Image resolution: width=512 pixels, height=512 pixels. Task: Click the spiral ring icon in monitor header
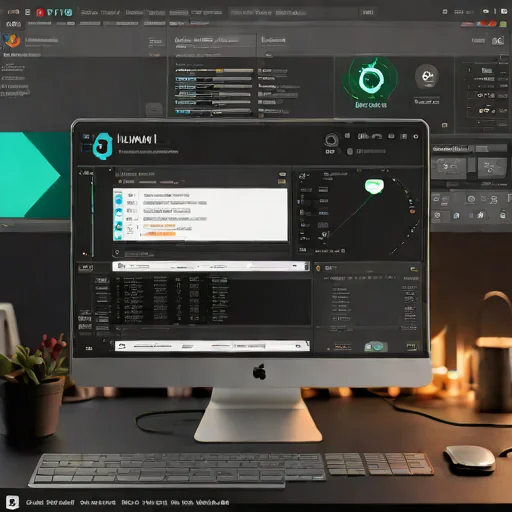pos(331,140)
